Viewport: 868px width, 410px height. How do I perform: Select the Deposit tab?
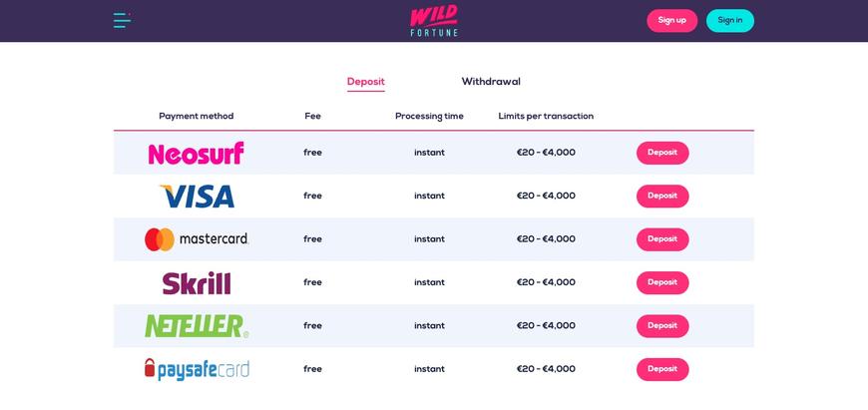(366, 82)
